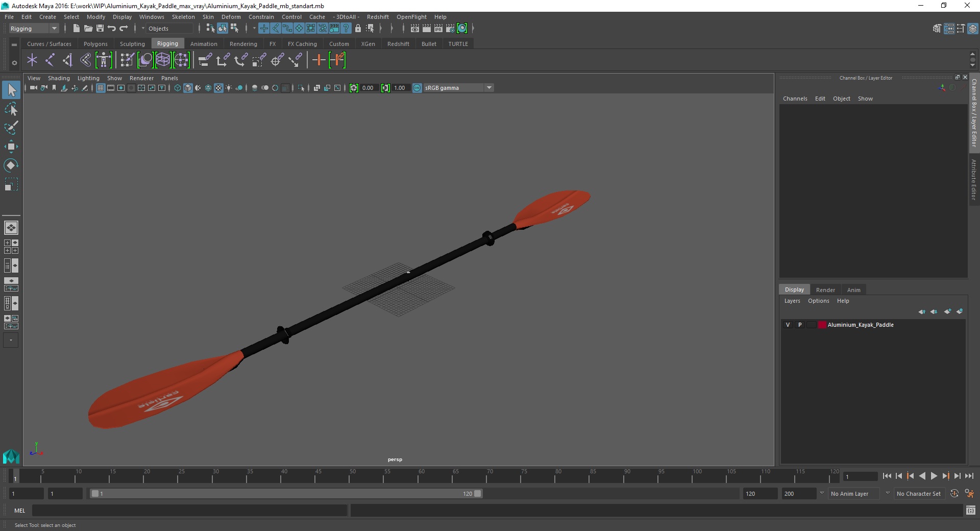Screen dimensions: 980x531
Task: Start the IPR render
Action: [x=438, y=29]
